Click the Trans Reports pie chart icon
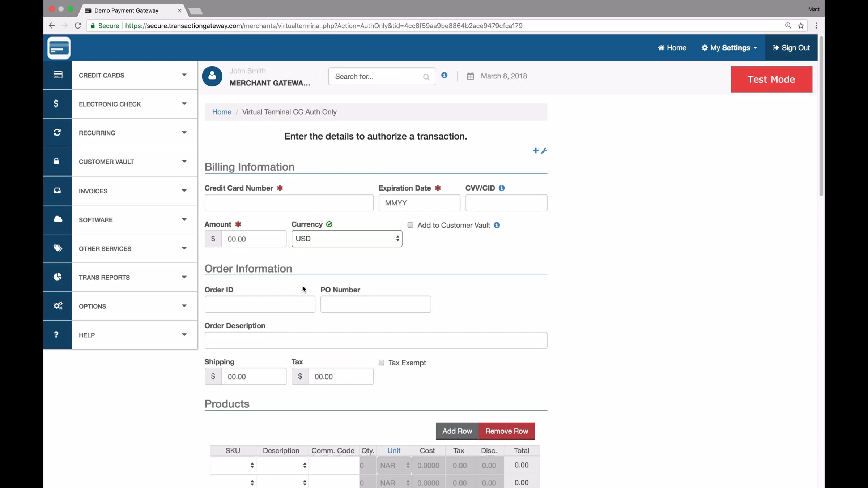This screenshot has width=868, height=488. tap(58, 277)
